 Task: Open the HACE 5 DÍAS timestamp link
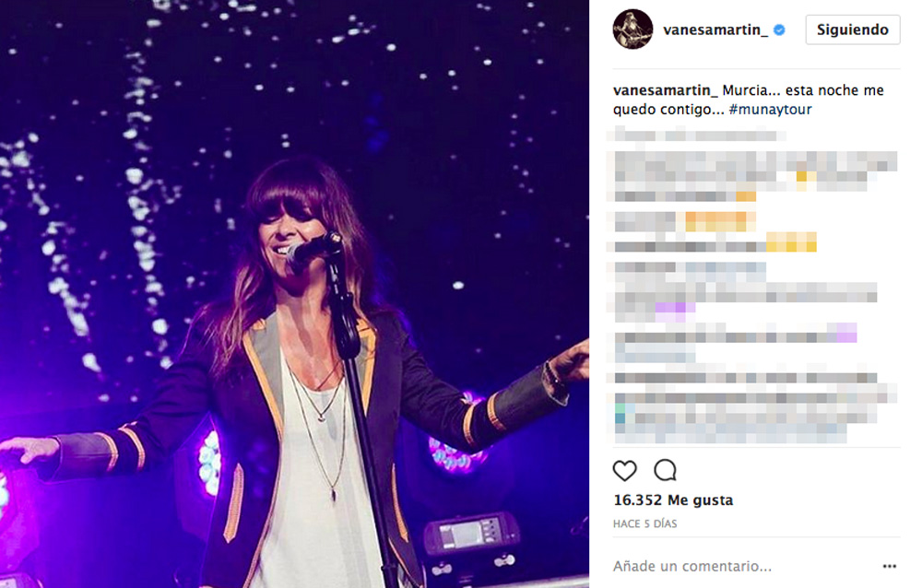pyautogui.click(x=645, y=523)
